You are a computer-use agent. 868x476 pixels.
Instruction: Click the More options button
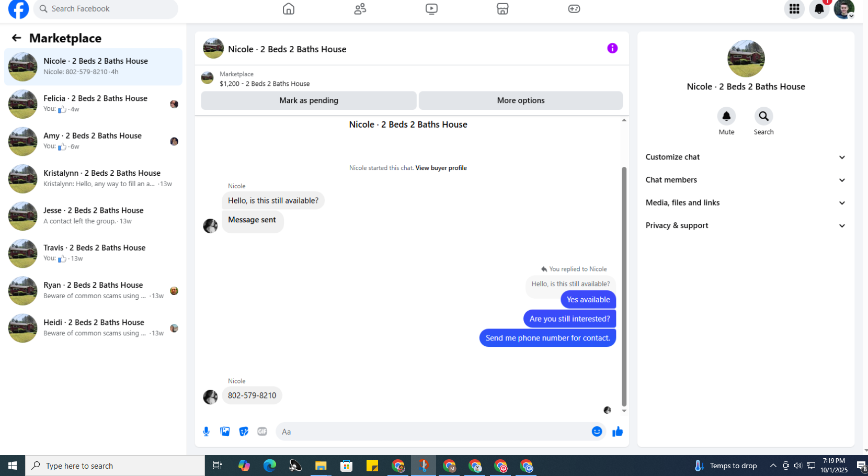pos(521,100)
